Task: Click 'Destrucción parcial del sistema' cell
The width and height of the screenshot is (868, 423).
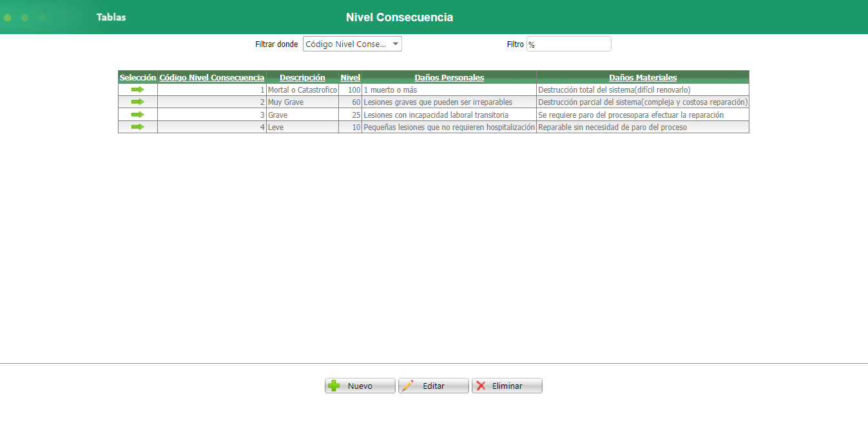Action: [642, 102]
